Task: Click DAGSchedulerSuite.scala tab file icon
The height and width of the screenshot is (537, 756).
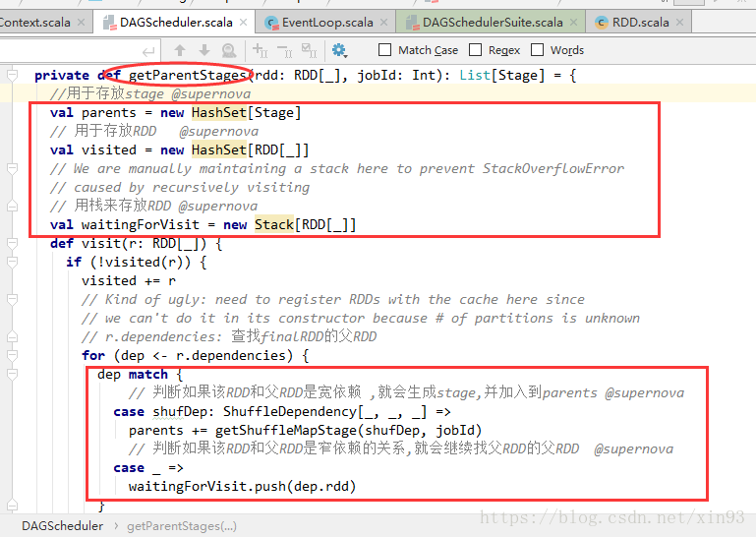Action: click(412, 23)
